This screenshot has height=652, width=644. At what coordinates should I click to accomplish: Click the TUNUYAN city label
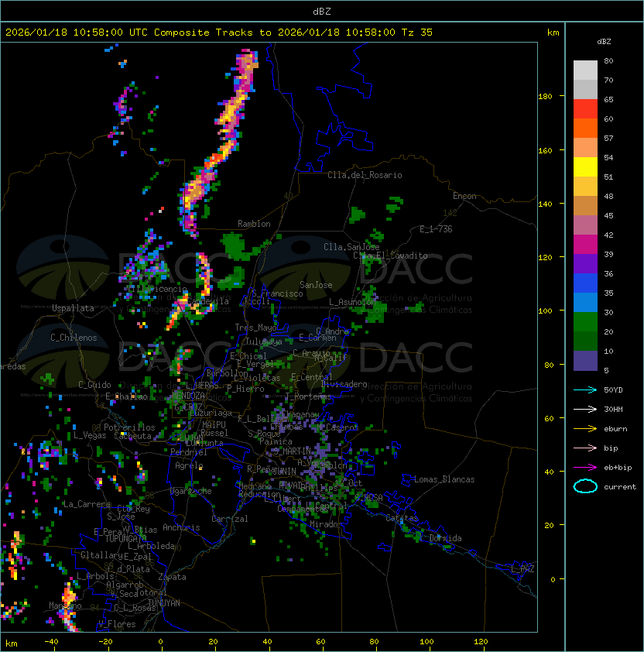164,603
